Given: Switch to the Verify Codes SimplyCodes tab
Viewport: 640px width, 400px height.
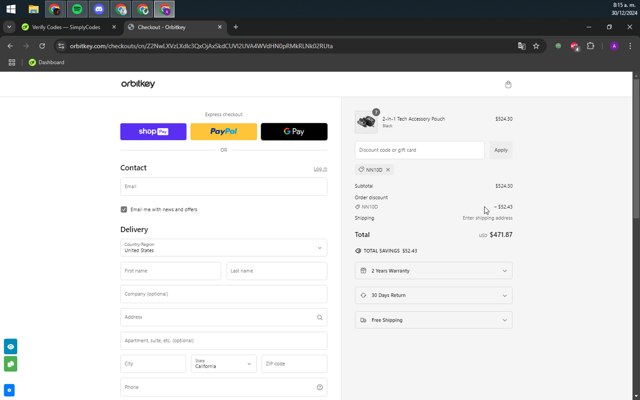Looking at the screenshot, I should tap(65, 27).
